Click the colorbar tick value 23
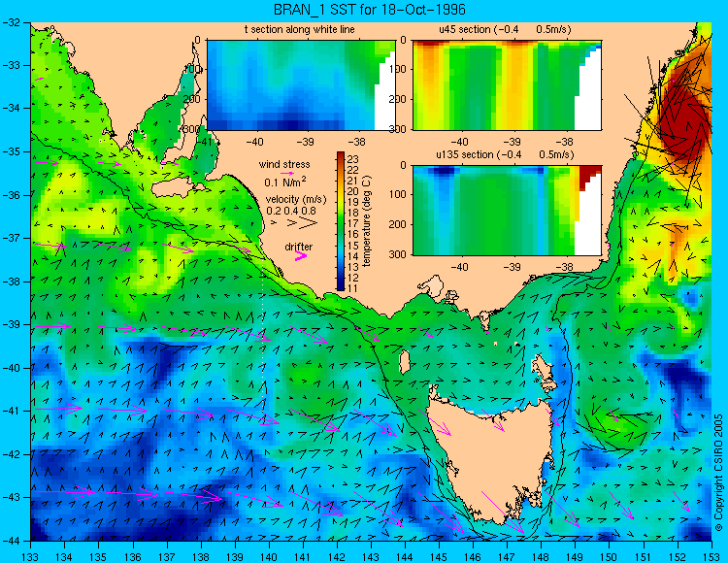The width and height of the screenshot is (728, 563). pos(353,160)
